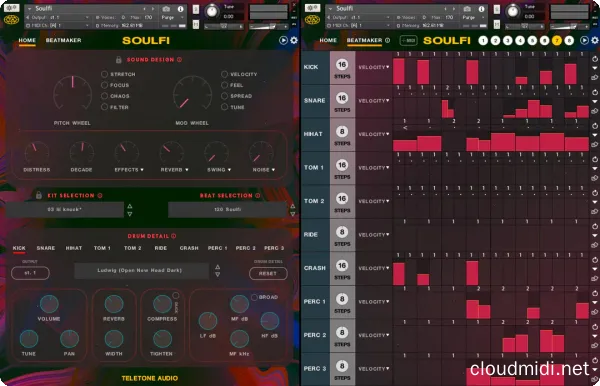The height and width of the screenshot is (386, 600).
Task: Select the Perc 3 tab in Drum Detail
Action: (274, 248)
